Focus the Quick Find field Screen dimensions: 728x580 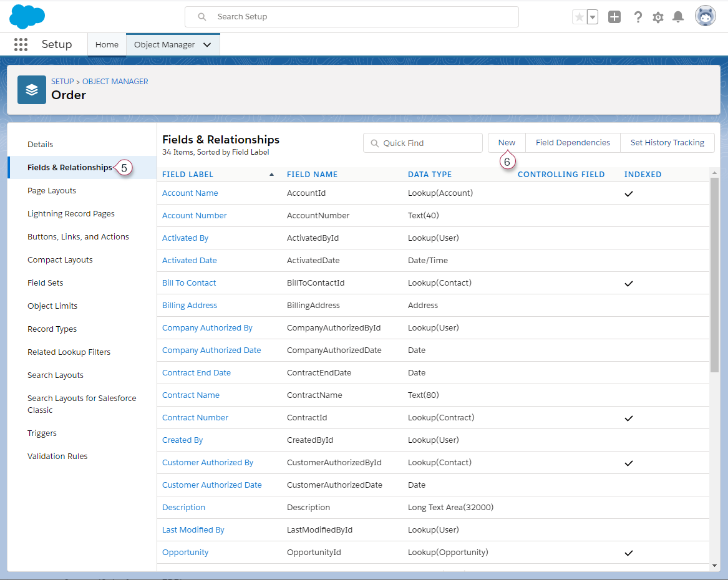pyautogui.click(x=422, y=143)
